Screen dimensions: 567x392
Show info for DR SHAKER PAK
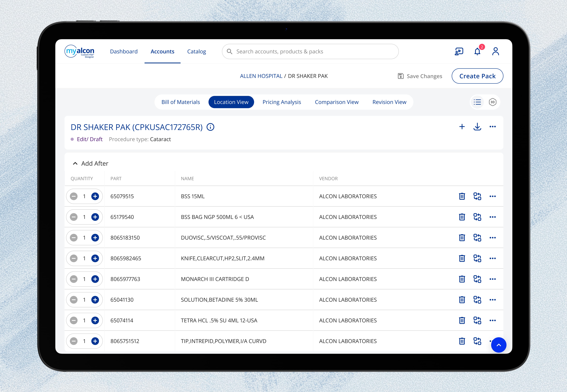pos(210,127)
